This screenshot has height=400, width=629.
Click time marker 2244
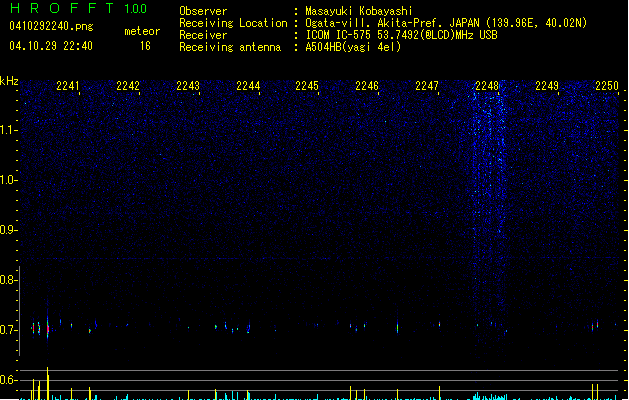(248, 86)
